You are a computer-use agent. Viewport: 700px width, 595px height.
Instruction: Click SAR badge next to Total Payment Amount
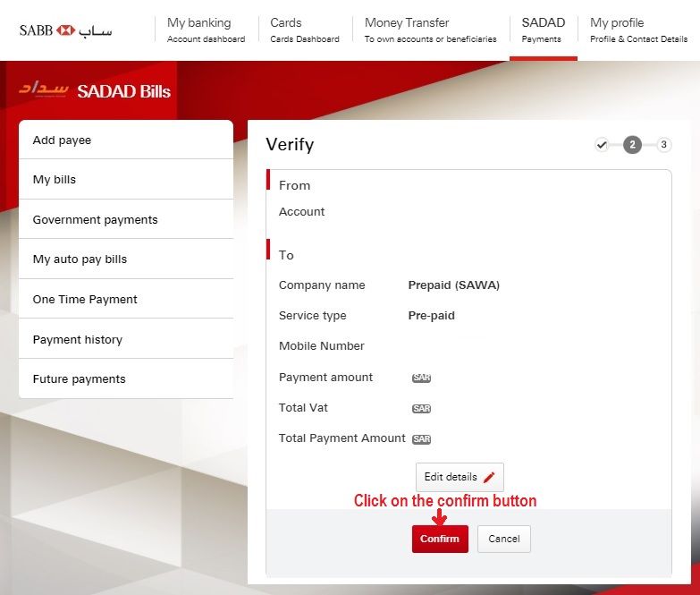click(x=421, y=439)
